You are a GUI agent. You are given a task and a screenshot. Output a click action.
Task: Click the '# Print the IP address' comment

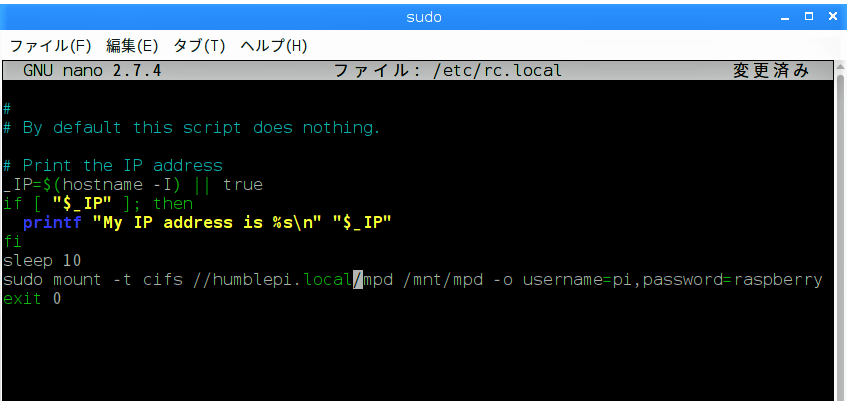[113, 165]
